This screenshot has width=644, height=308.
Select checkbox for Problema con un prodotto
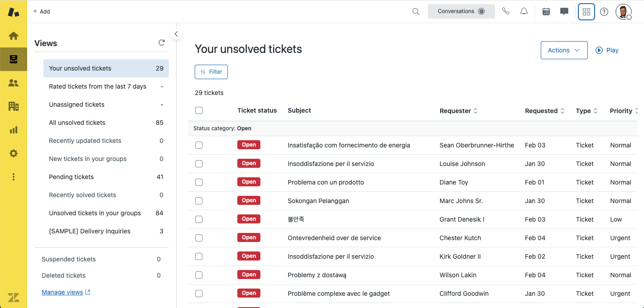[199, 182]
